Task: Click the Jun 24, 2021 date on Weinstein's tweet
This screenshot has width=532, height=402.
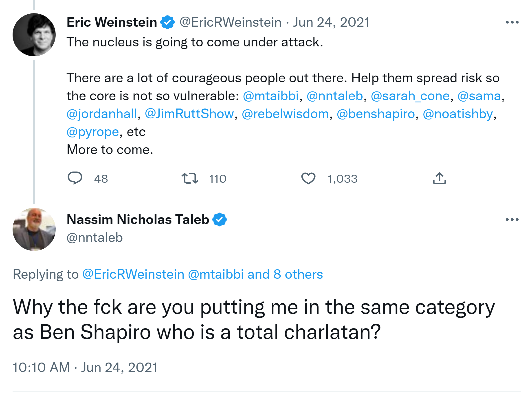Action: click(x=331, y=22)
